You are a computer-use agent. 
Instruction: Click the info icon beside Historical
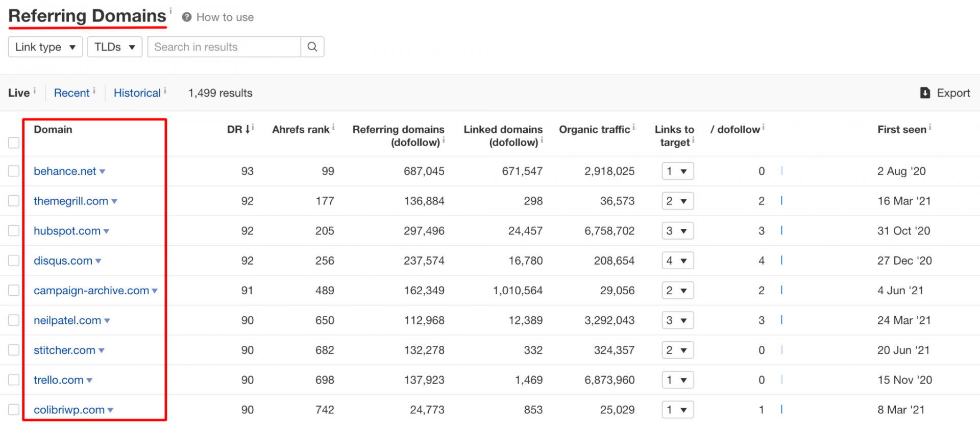(165, 90)
